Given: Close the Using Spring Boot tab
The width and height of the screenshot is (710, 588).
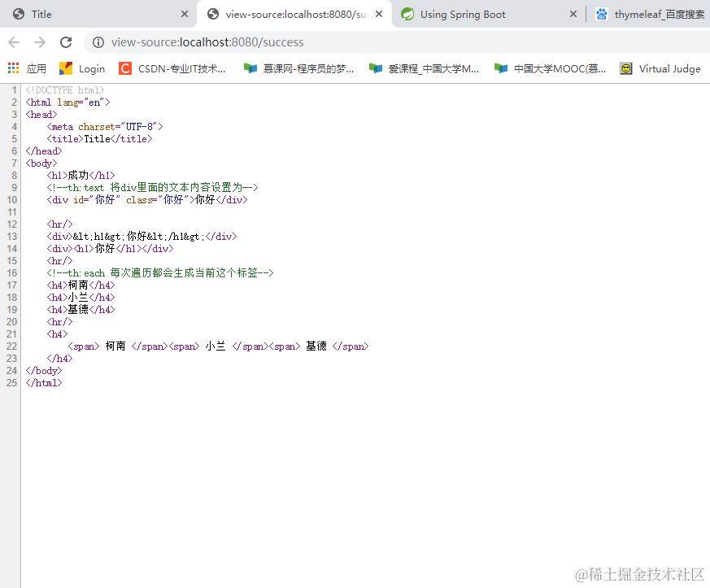Looking at the screenshot, I should point(574,14).
